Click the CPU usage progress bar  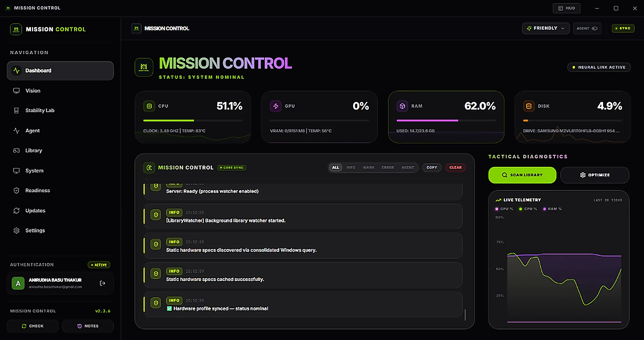193,121
